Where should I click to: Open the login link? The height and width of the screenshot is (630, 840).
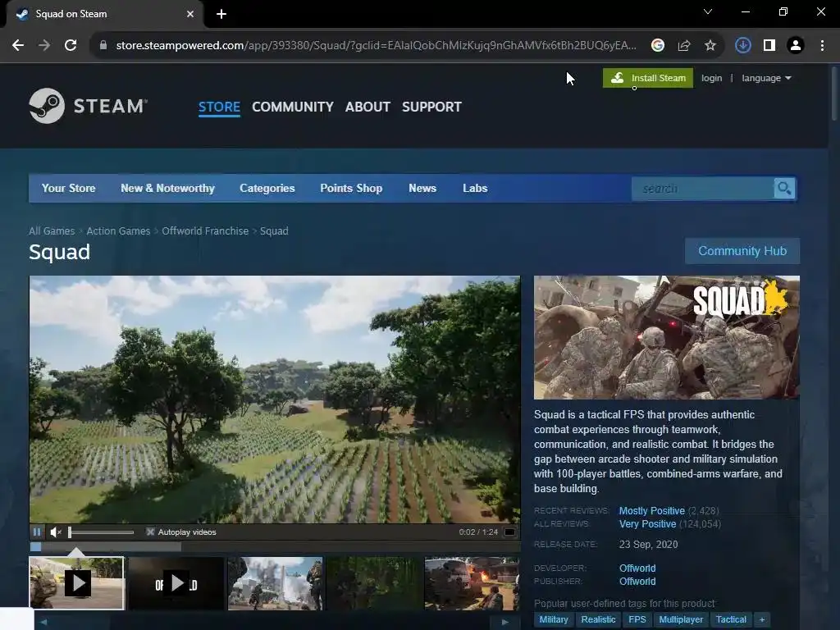[711, 78]
